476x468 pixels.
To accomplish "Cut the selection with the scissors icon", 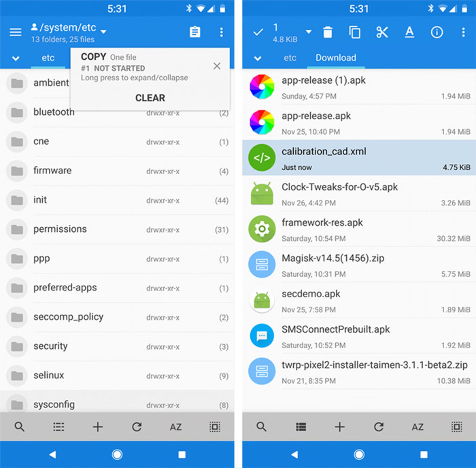I will 382,32.
